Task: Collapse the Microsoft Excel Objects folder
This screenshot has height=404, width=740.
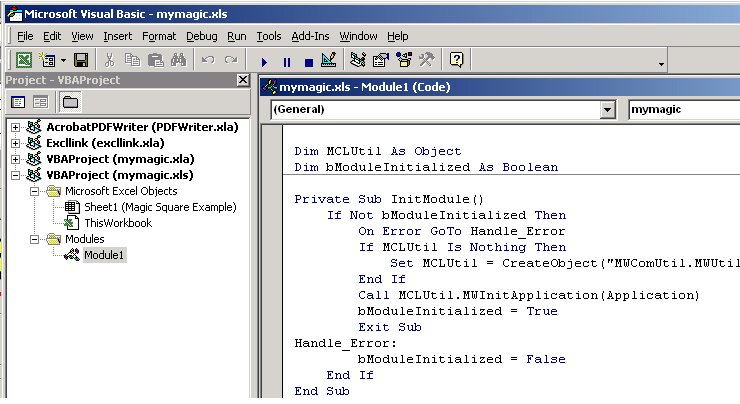Action: click(34, 192)
